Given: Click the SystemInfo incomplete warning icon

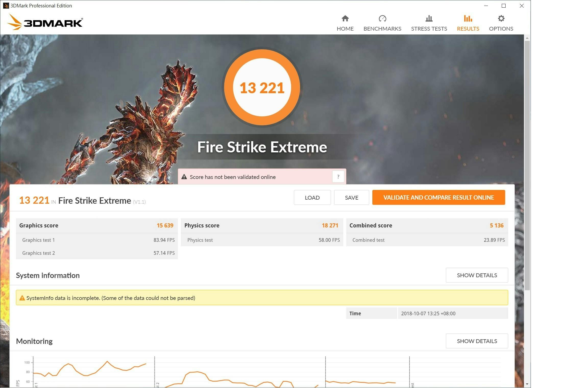Looking at the screenshot, I should (x=22, y=298).
